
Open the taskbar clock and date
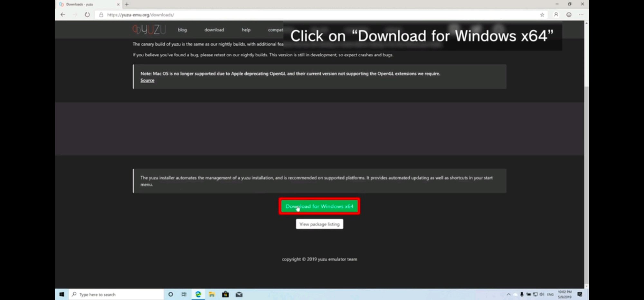(x=565, y=295)
